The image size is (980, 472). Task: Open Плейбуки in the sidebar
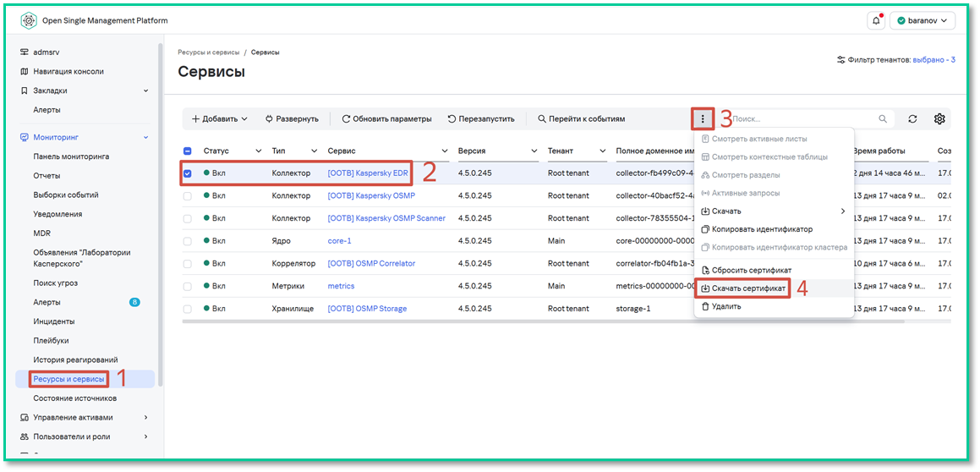point(51,341)
